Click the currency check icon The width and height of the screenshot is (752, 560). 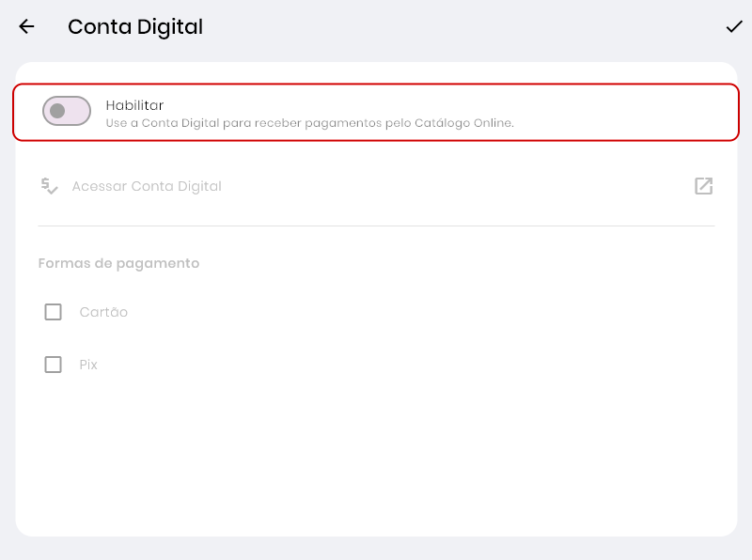50,186
